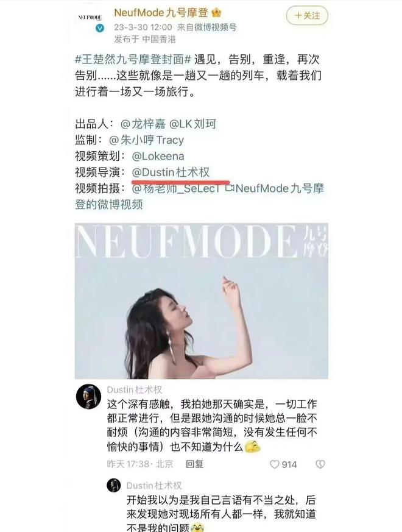Open the underlined @Dustin杜术权 mention

point(171,172)
